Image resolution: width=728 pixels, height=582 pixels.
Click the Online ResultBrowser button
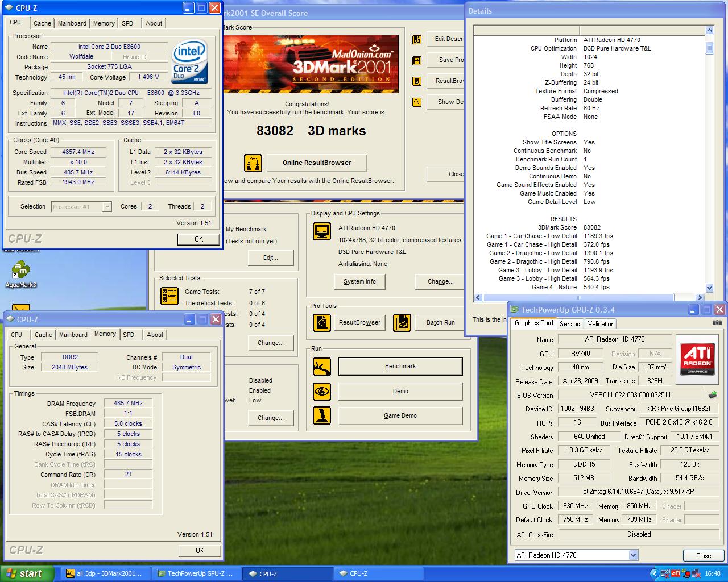[x=317, y=163]
